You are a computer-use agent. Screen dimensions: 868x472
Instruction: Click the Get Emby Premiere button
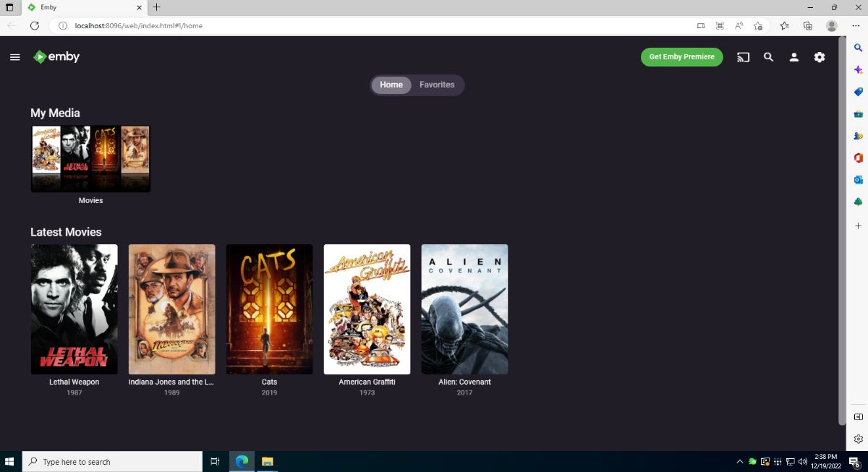[x=681, y=56]
